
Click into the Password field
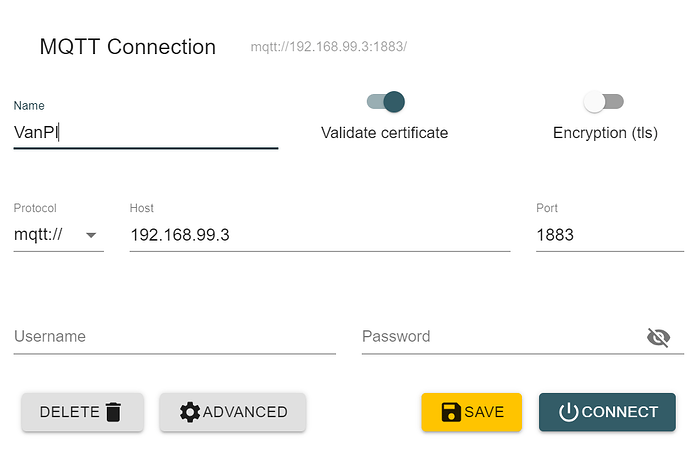pyautogui.click(x=500, y=337)
